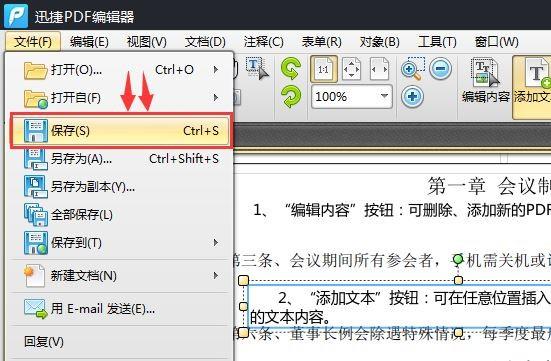This screenshot has height=361, width=551.
Task: Click 全部保存(L) menu entry
Action: (120, 214)
